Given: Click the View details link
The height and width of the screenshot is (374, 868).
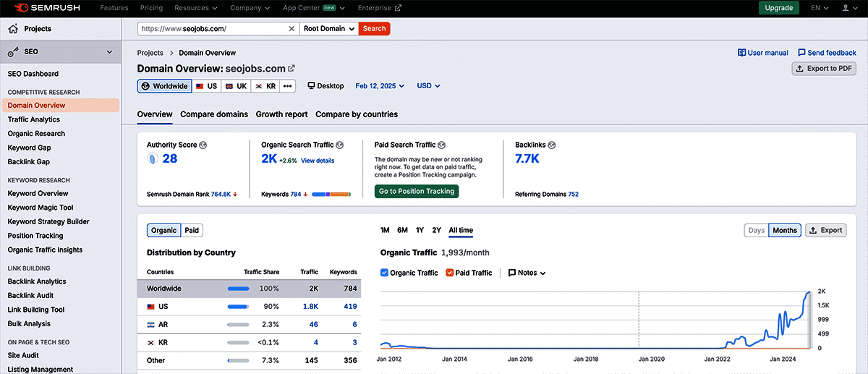Looking at the screenshot, I should point(318,161).
